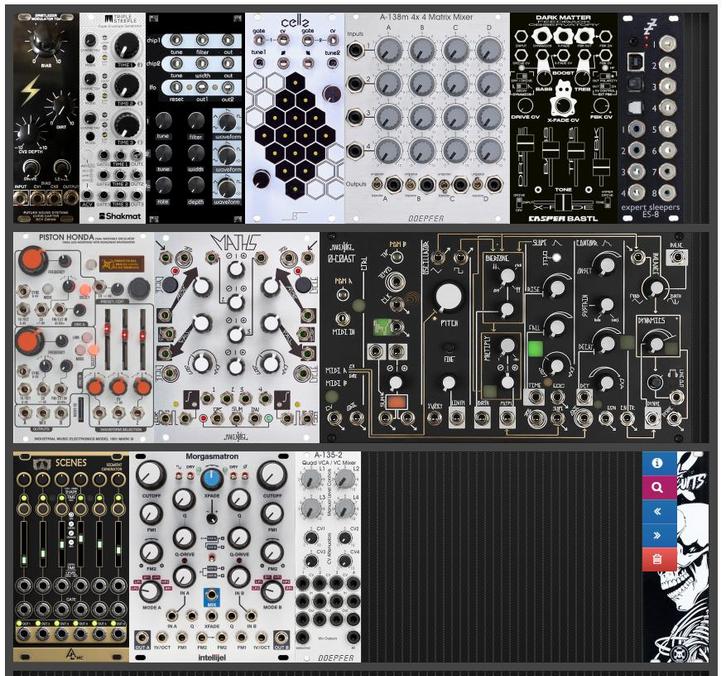
Task: Select the Scenes segment generator module
Action: click(x=71, y=557)
